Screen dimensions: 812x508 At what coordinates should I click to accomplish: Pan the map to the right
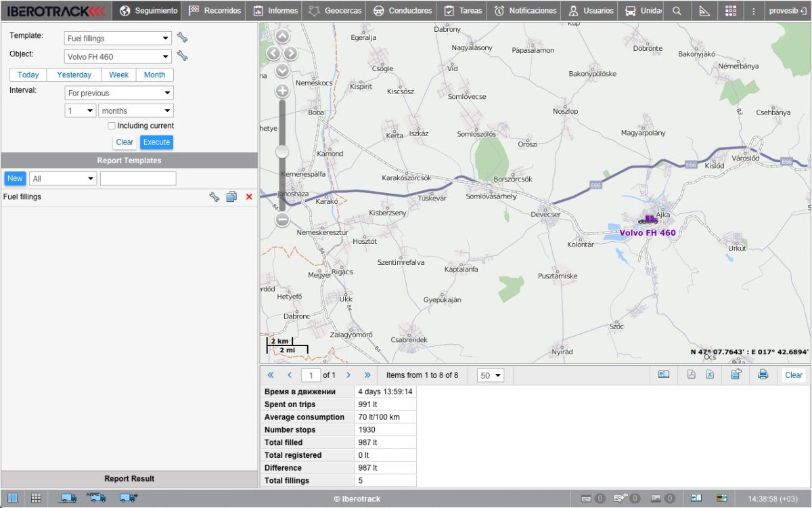coord(290,53)
